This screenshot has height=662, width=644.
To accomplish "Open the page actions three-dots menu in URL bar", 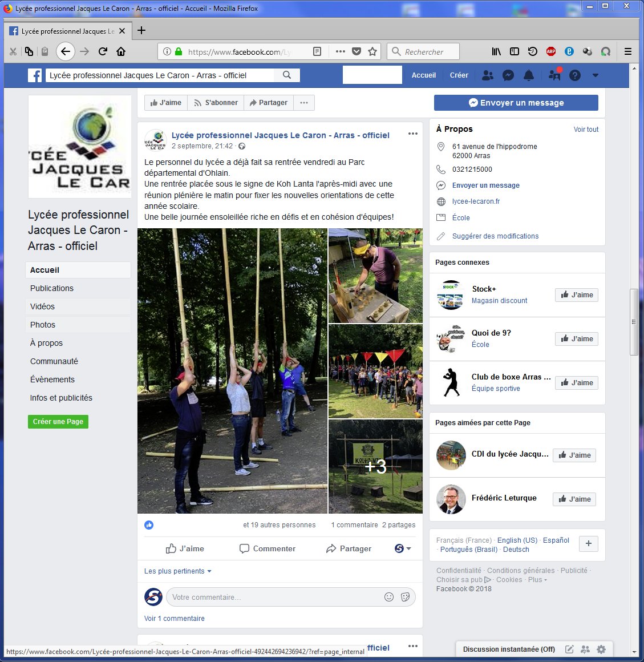I will click(340, 51).
